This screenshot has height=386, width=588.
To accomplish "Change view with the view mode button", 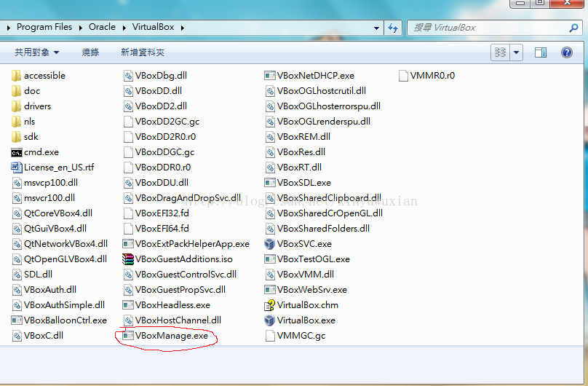I will click(x=500, y=52).
